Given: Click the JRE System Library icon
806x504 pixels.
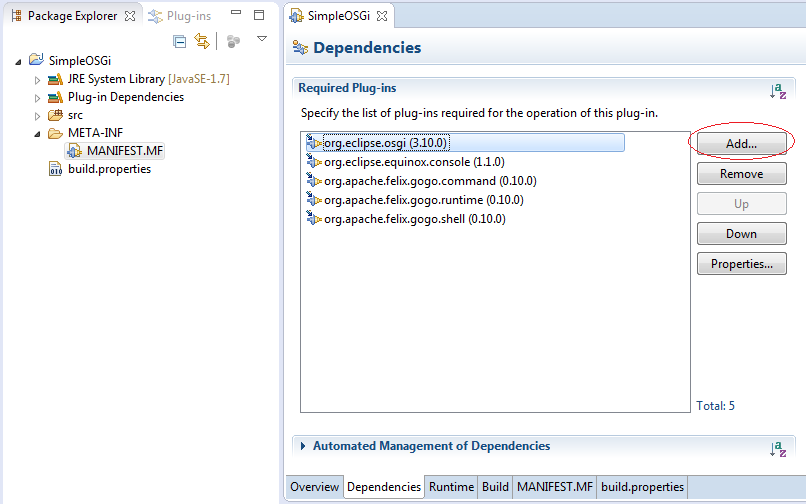Looking at the screenshot, I should coord(55,79).
